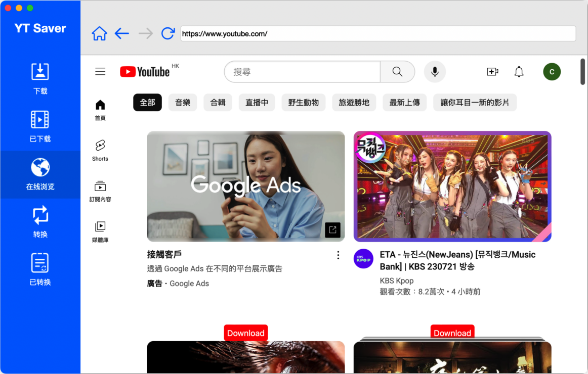Open the account avatar C
The width and height of the screenshot is (588, 374).
[x=552, y=71]
